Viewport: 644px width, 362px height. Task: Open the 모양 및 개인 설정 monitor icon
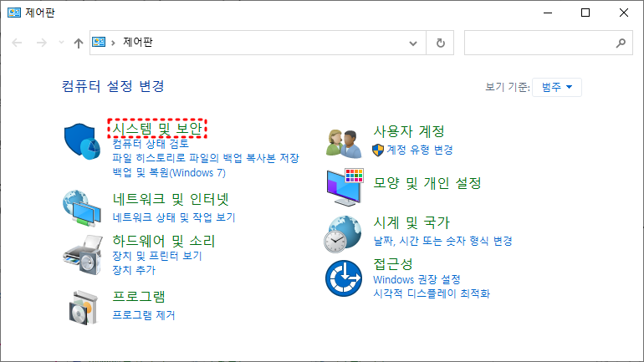[x=345, y=187]
